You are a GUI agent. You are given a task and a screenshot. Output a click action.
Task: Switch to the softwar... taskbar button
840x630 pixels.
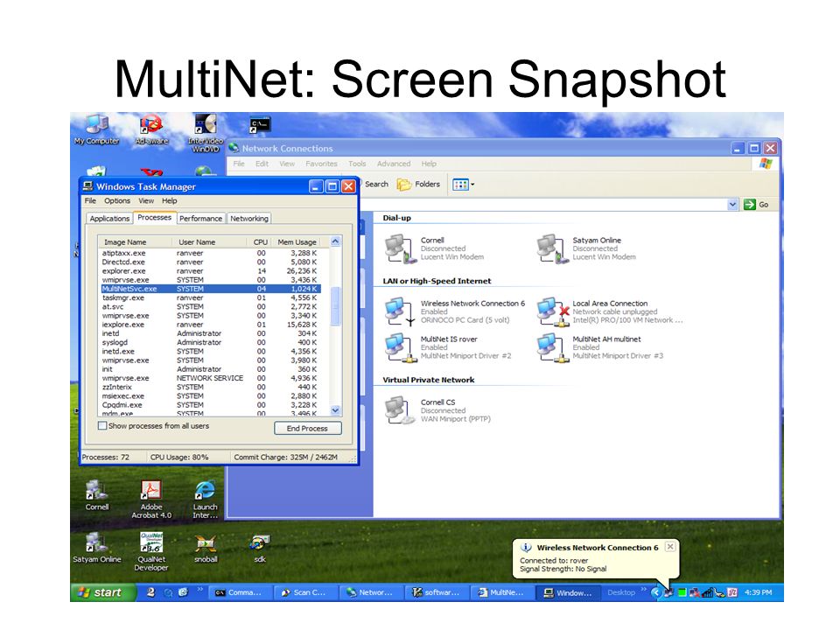click(436, 593)
